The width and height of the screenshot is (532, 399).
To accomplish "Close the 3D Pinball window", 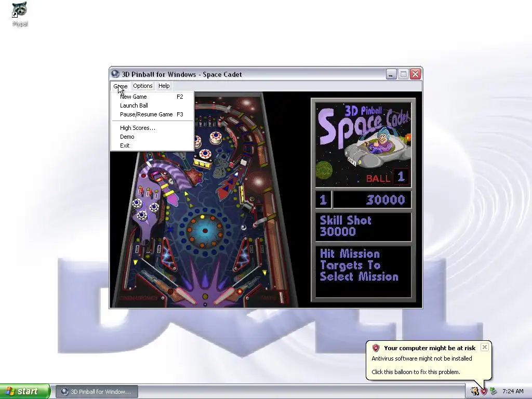I will point(416,74).
